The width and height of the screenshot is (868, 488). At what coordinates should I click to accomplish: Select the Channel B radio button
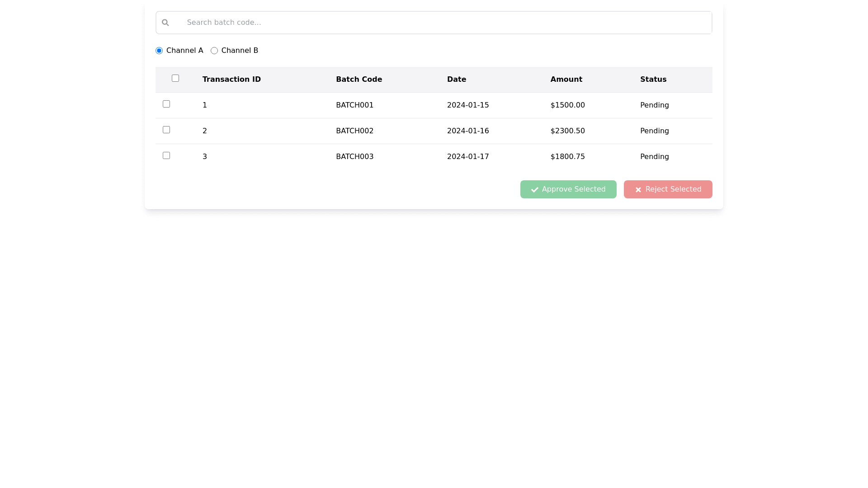point(214,51)
